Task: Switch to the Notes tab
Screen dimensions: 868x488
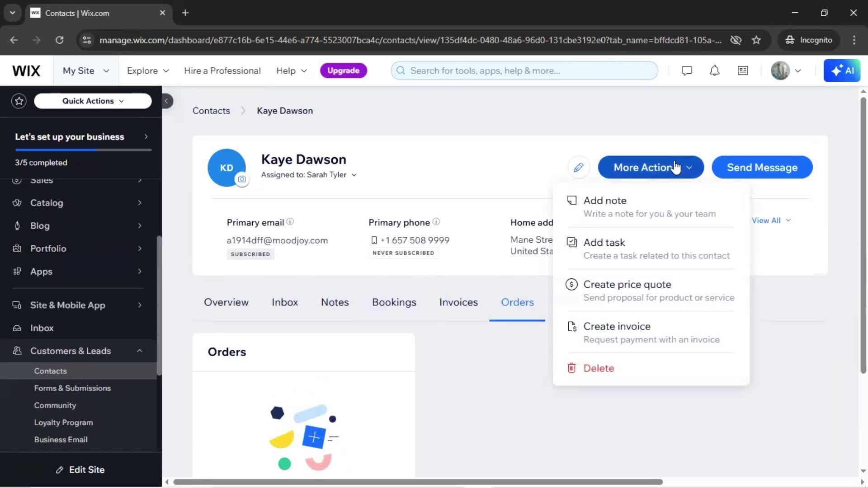Action: point(335,302)
